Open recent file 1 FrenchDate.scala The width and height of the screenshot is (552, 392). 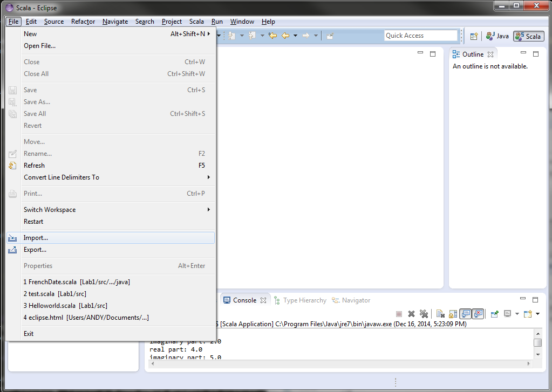pyautogui.click(x=77, y=282)
